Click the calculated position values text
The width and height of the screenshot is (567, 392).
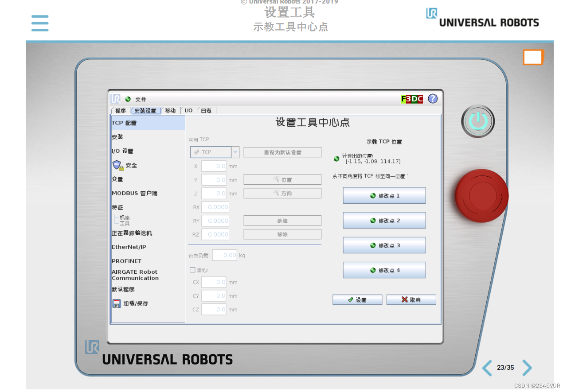(x=373, y=162)
